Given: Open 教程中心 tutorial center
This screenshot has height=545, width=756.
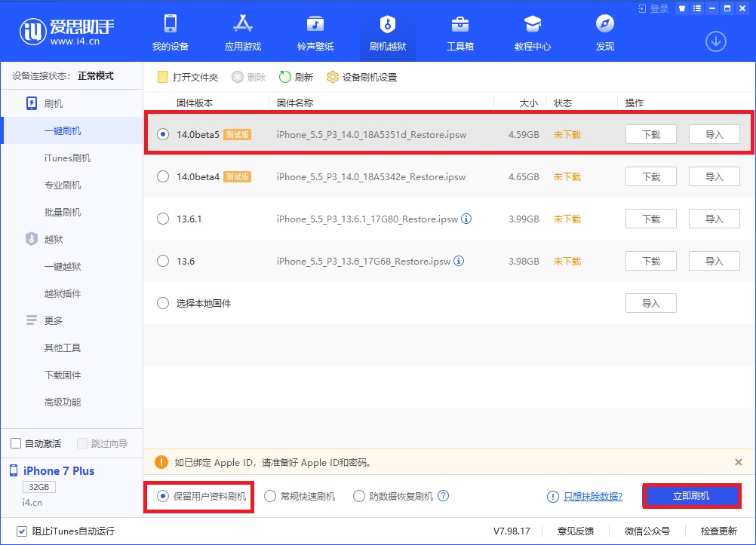Looking at the screenshot, I should coord(532,32).
